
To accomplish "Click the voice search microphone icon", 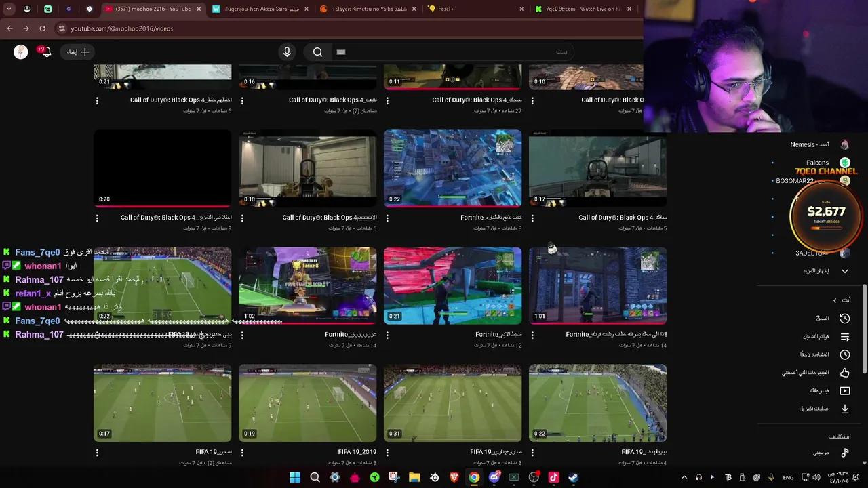I will [x=287, y=52].
